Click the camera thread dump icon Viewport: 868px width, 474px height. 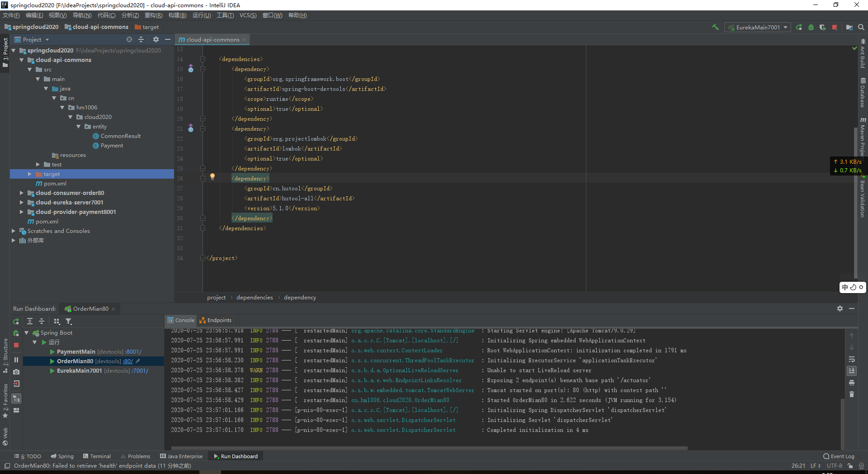(16, 372)
